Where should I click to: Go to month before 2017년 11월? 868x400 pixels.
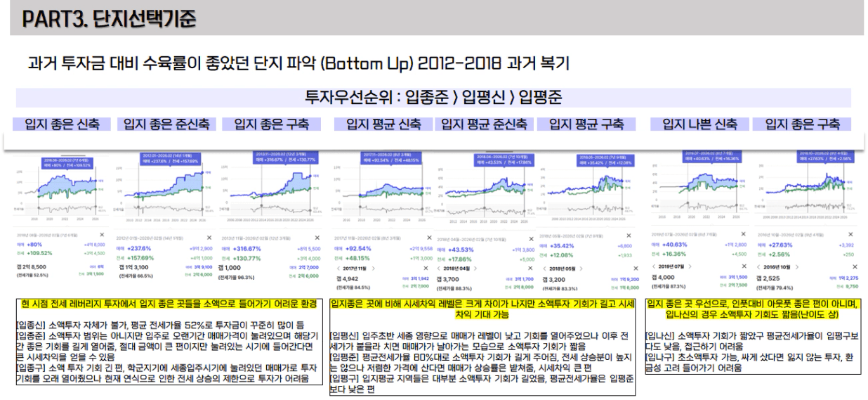tap(338, 268)
